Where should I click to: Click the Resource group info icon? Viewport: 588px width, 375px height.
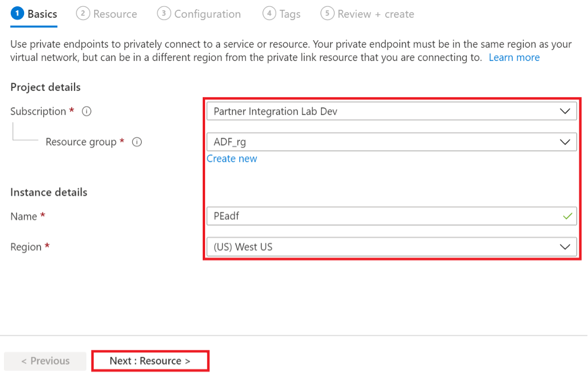(137, 142)
